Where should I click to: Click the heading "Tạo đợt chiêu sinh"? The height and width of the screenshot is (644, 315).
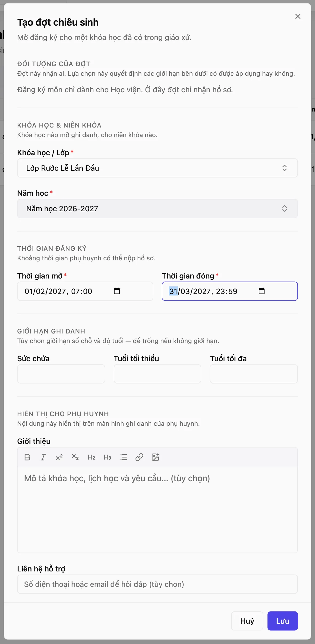(x=58, y=22)
